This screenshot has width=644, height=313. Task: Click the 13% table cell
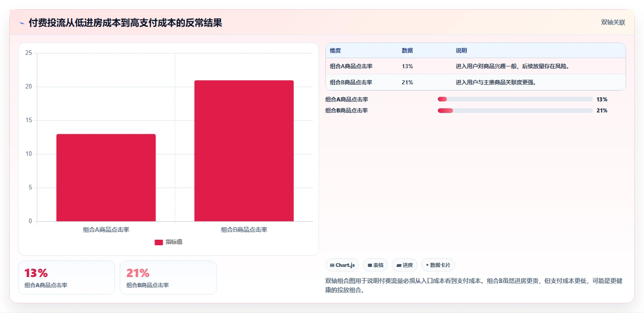407,66
